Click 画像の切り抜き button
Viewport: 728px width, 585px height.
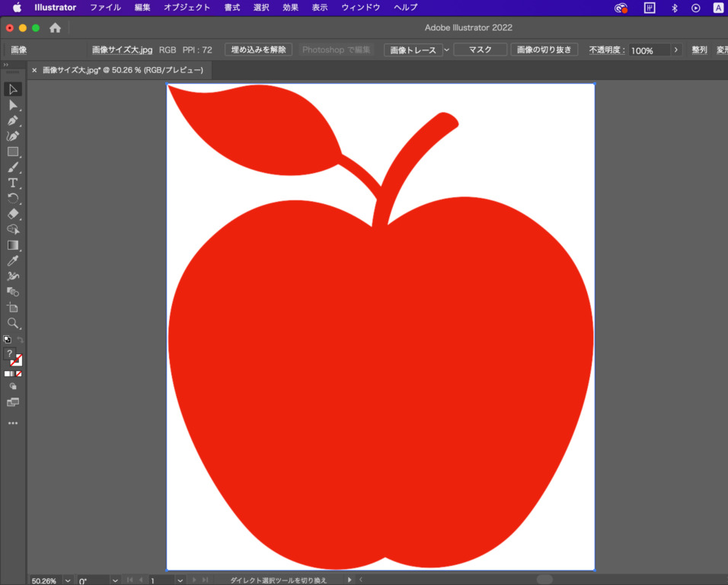(544, 50)
